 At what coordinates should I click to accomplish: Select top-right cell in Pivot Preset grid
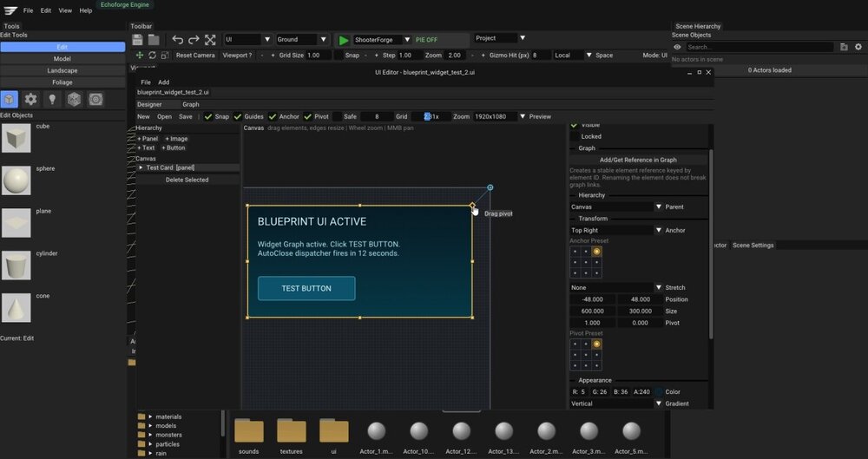(x=596, y=344)
